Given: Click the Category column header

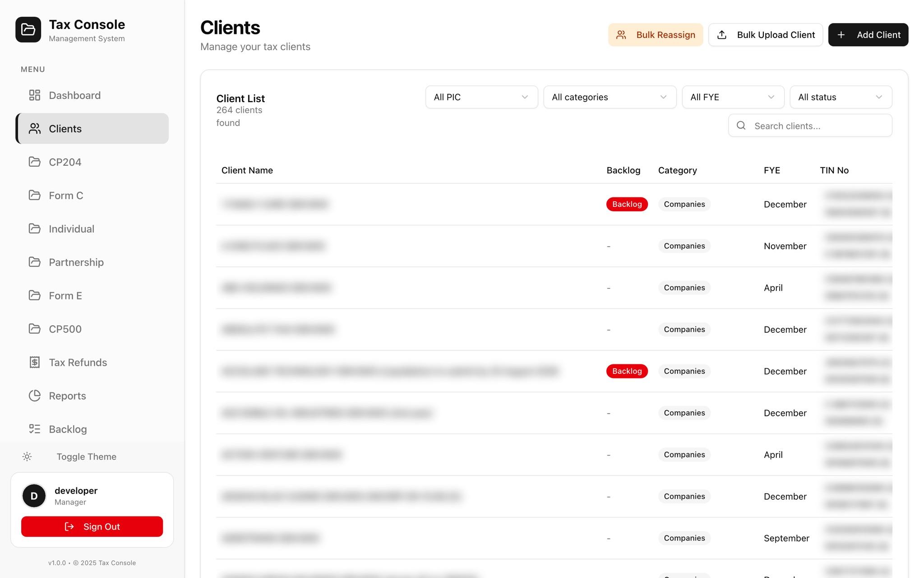Looking at the screenshot, I should coord(677,170).
